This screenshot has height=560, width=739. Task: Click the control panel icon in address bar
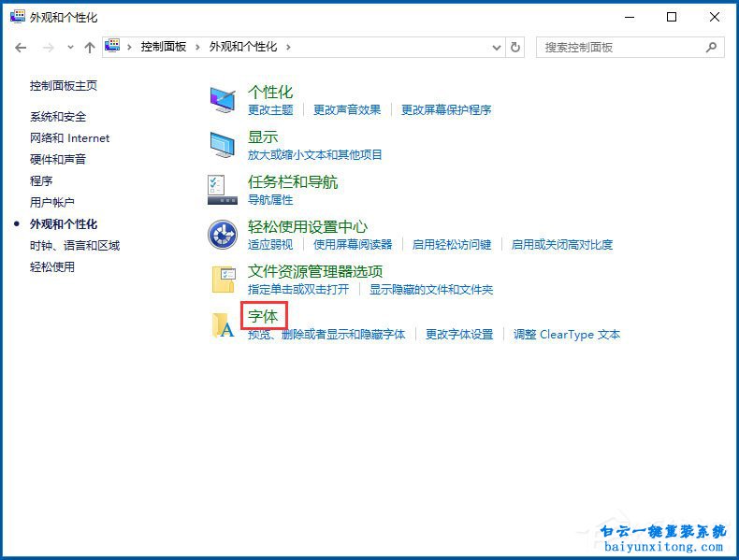(112, 46)
